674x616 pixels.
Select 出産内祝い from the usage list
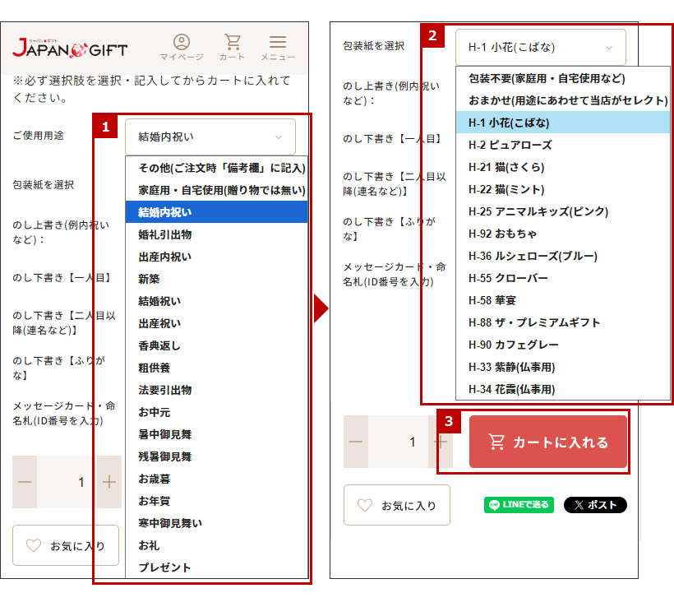click(164, 257)
